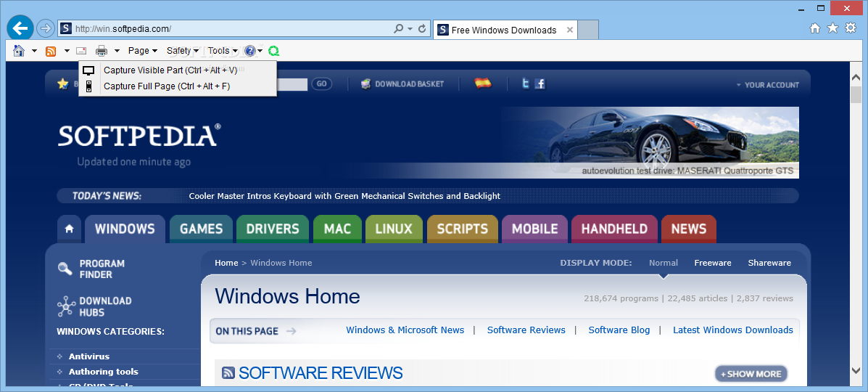Switch to the Scripts section tab
The image size is (868, 392).
click(462, 229)
